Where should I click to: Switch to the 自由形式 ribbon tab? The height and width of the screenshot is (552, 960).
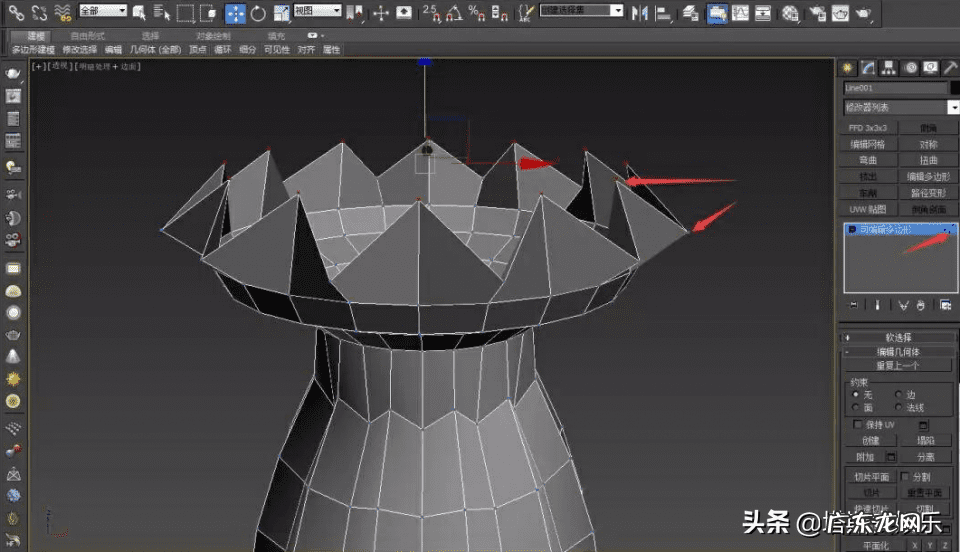click(x=87, y=36)
